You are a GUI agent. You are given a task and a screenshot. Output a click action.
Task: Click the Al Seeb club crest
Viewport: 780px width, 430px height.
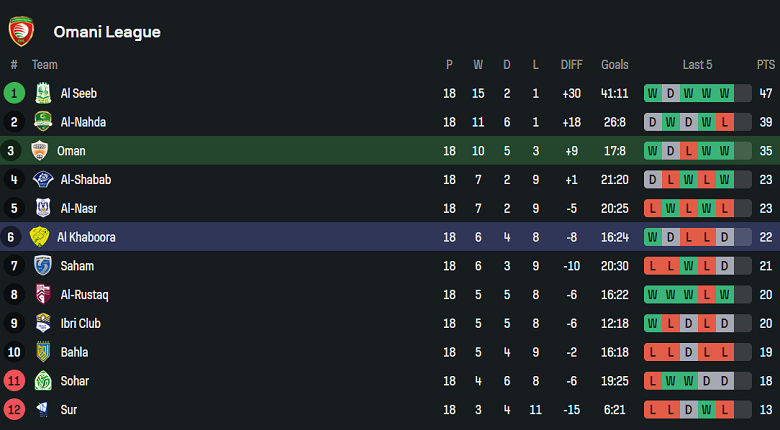tap(43, 93)
